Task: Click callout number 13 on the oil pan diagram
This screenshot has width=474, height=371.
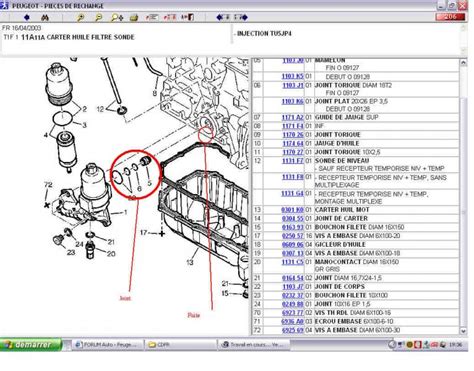Action: (x=190, y=262)
